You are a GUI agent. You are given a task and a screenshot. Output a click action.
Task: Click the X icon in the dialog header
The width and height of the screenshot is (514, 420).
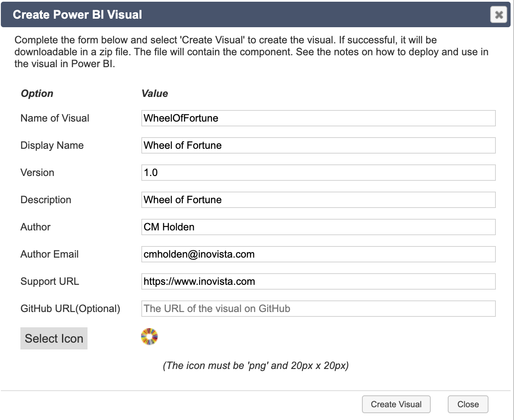tap(499, 15)
